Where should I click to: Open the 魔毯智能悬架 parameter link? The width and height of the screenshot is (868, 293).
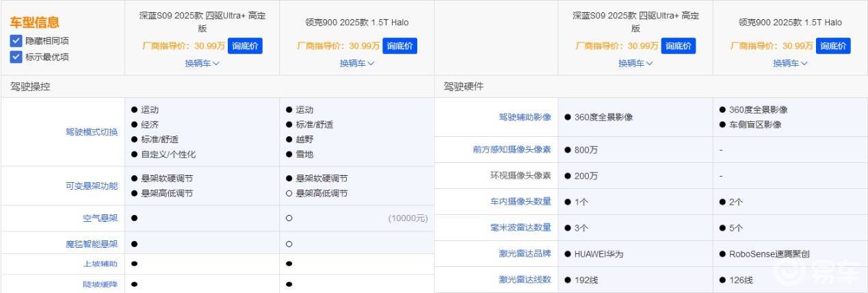pos(92,244)
